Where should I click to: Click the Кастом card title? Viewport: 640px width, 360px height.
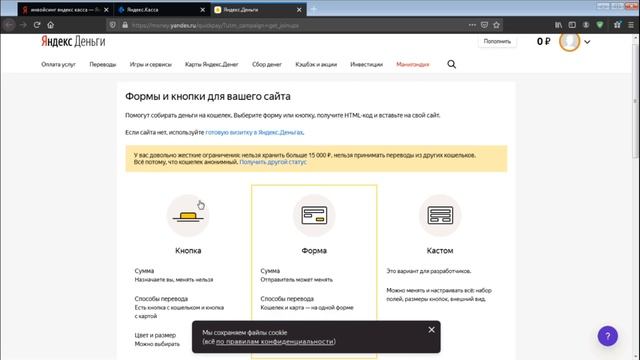440,251
